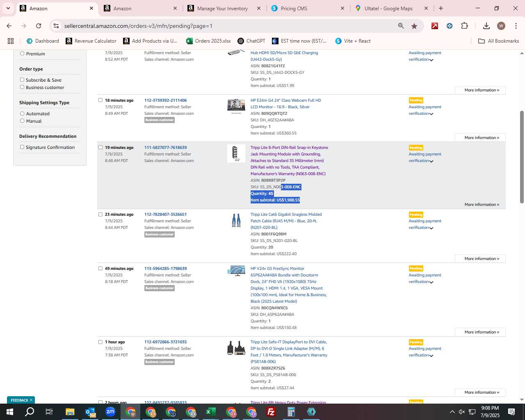
Task: Open the Chrome profile avatar W
Action: (x=501, y=26)
